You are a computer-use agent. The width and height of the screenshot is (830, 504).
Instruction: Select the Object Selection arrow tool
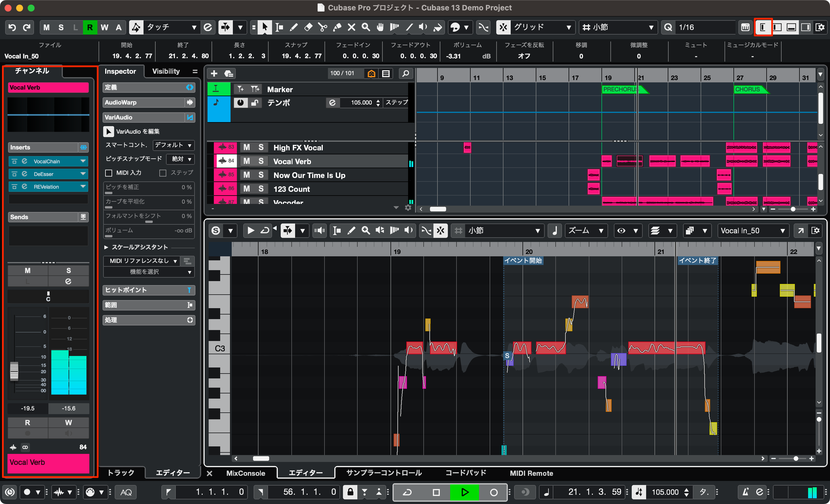tap(265, 27)
